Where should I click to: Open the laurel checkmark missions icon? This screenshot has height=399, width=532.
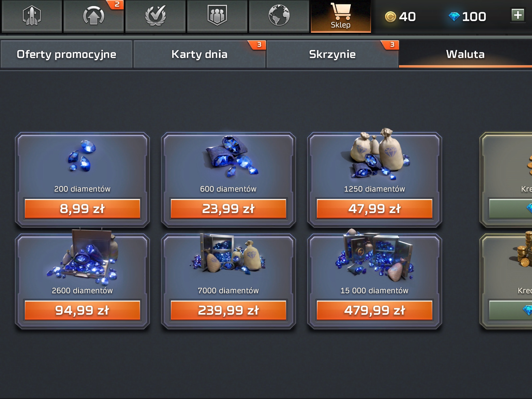point(155,16)
